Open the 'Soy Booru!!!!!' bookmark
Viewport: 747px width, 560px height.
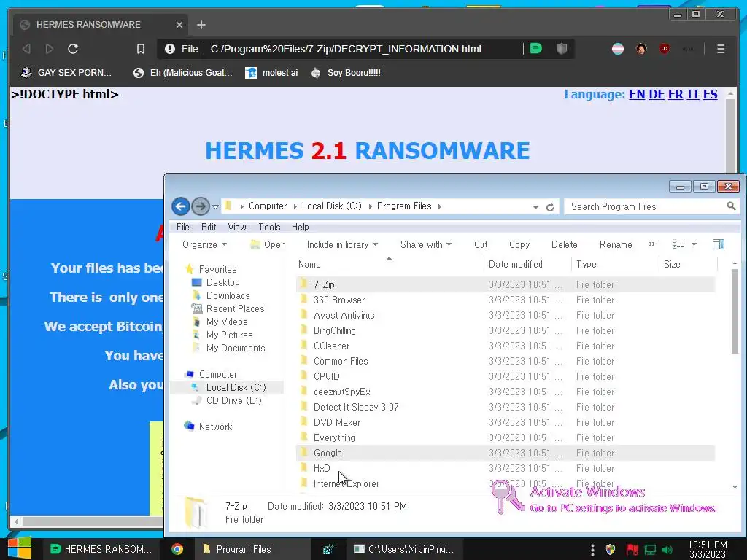345,72
